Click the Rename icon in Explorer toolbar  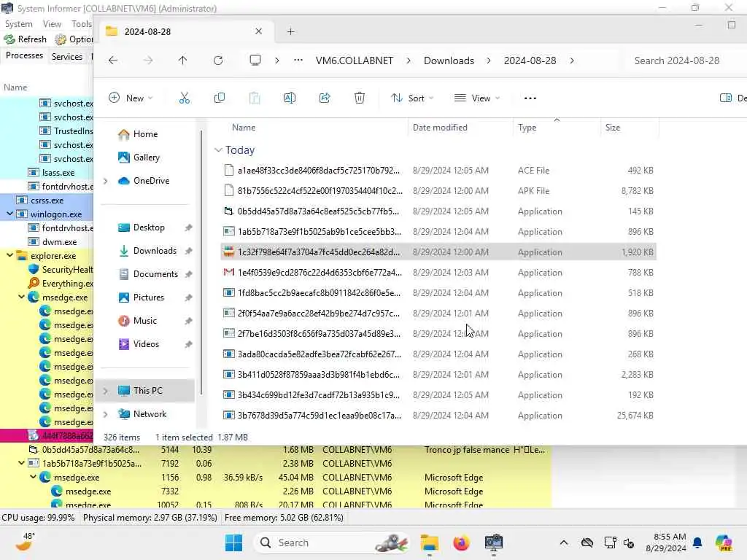[290, 98]
